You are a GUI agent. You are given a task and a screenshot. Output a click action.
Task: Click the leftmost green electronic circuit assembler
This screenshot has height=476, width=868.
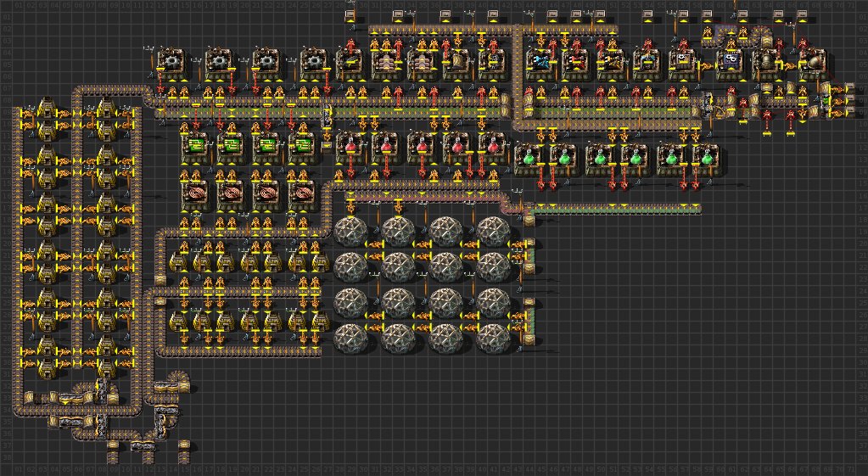[196, 145]
